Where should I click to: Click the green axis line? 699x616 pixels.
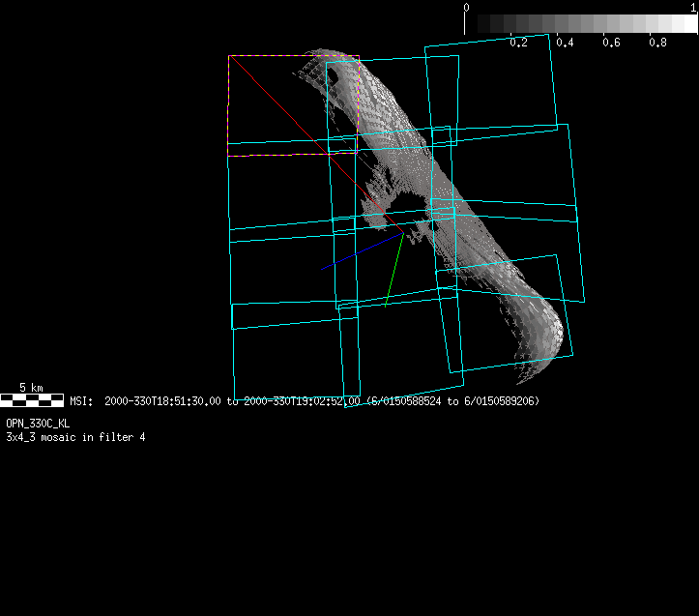(393, 271)
